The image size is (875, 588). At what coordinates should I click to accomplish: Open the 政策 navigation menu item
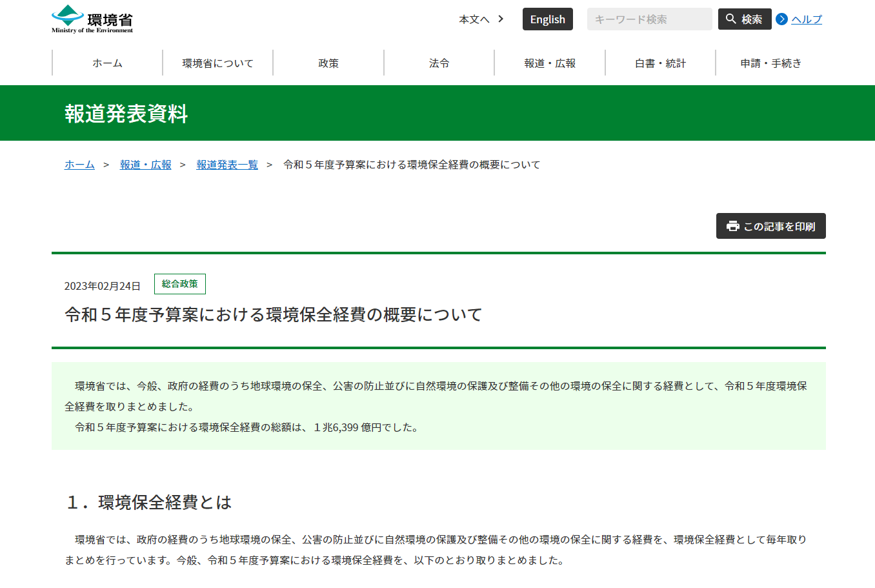[x=328, y=63]
